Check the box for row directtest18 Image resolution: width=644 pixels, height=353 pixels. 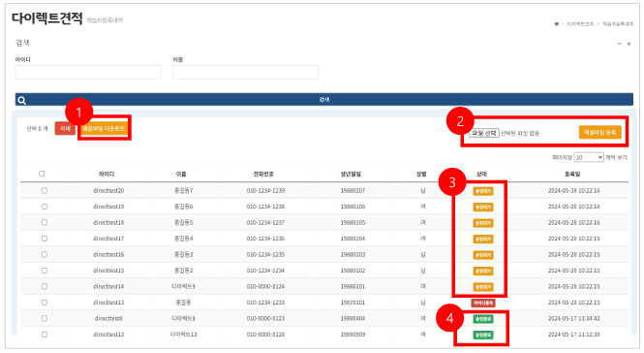(x=45, y=223)
